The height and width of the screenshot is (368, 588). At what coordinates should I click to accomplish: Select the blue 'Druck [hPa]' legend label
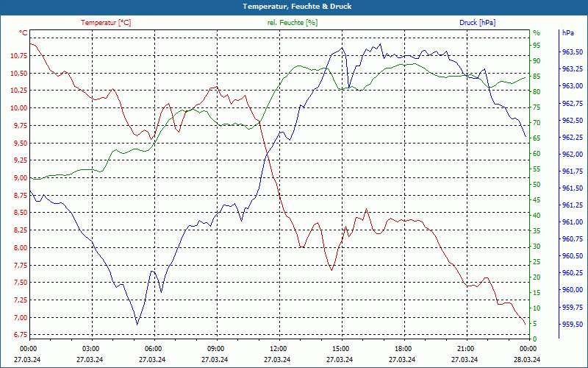click(477, 23)
